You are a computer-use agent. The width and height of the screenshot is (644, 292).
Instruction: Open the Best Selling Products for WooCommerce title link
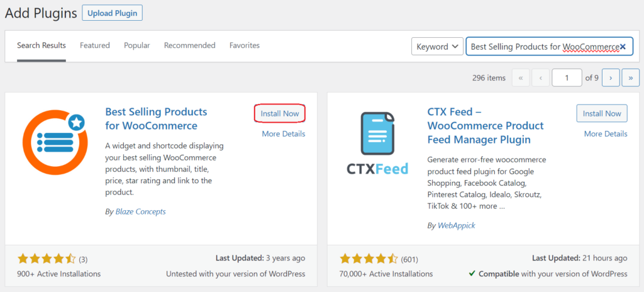coord(157,118)
